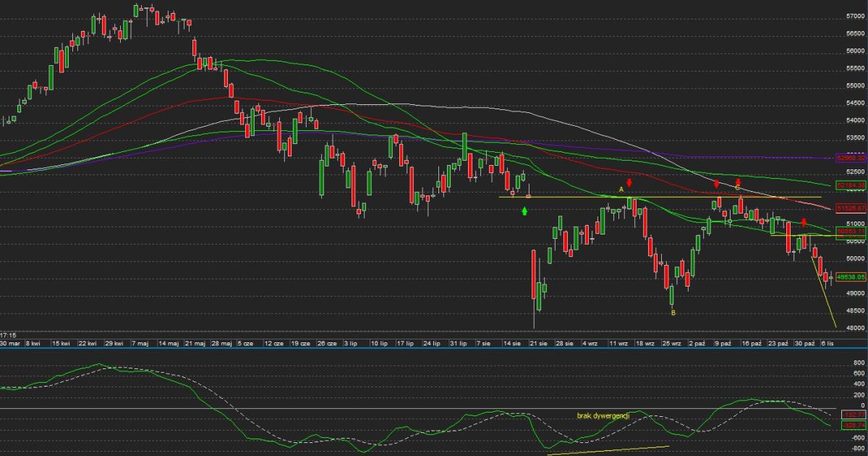Select the wave label A annotation
Screen dimensions: 868x456
click(621, 190)
